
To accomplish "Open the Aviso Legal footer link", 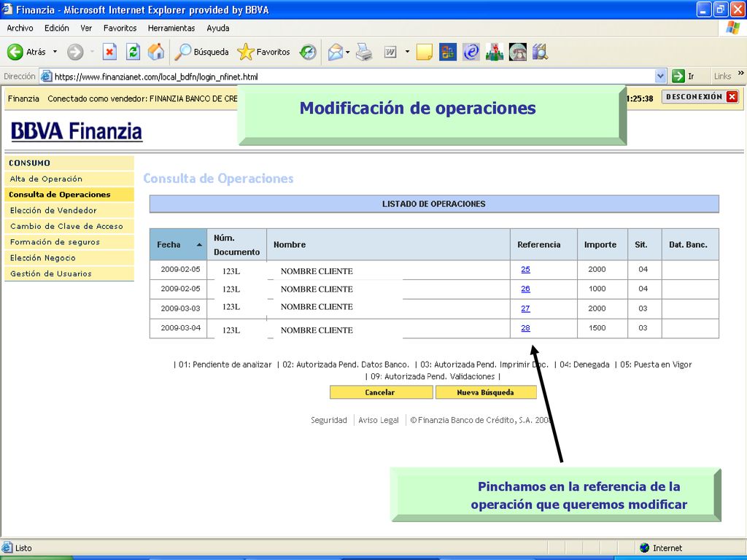I will point(379,420).
